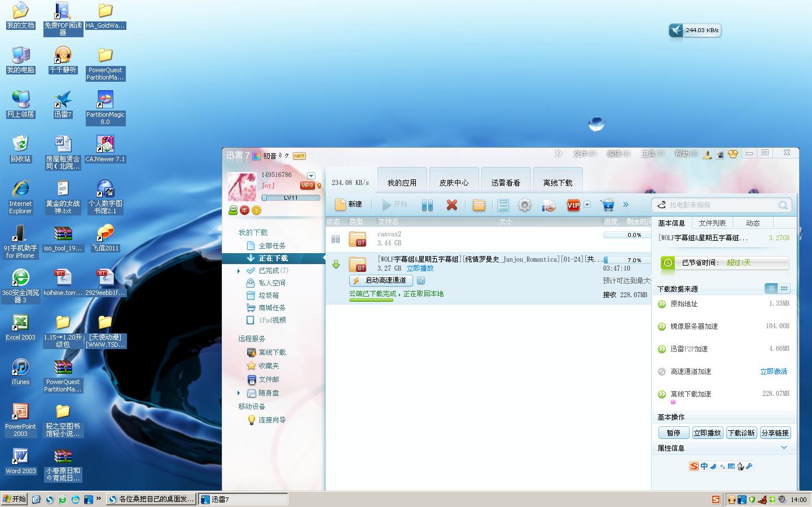This screenshot has height=507, width=812.
Task: Switch to 动态 tab in info panel
Action: click(753, 223)
